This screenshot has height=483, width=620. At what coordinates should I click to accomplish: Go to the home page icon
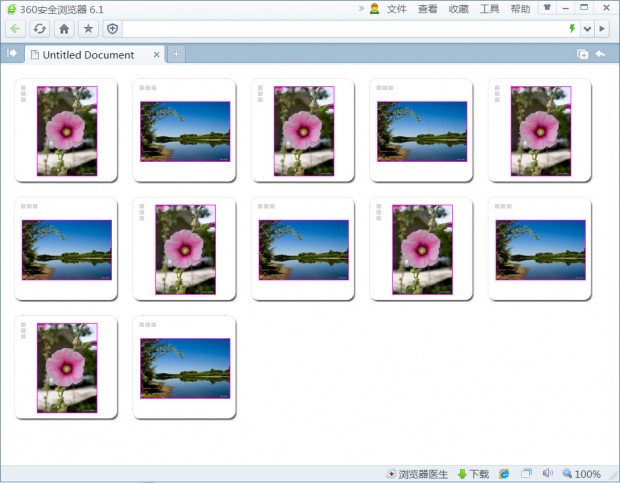coord(64,29)
